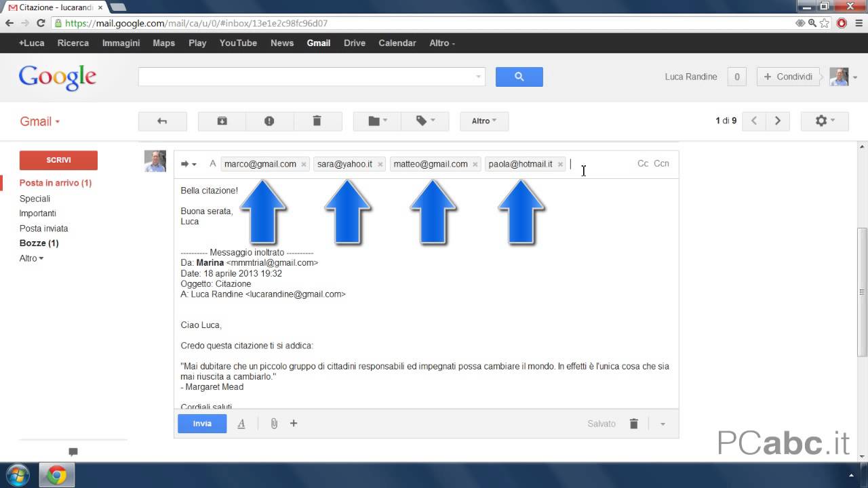Go to the older conversation arrow
Screen dimensions: 868x488
click(x=778, y=121)
